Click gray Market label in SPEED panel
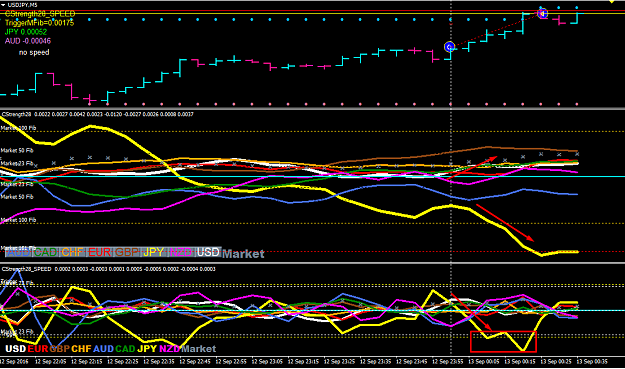625x369 pixels. click(x=199, y=349)
